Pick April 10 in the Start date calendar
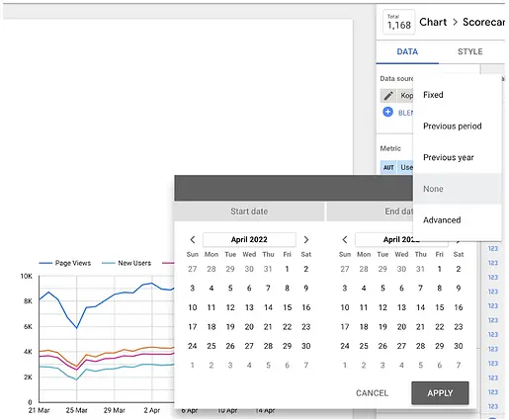Viewport: 509px width, 420px height. pyautogui.click(x=193, y=307)
